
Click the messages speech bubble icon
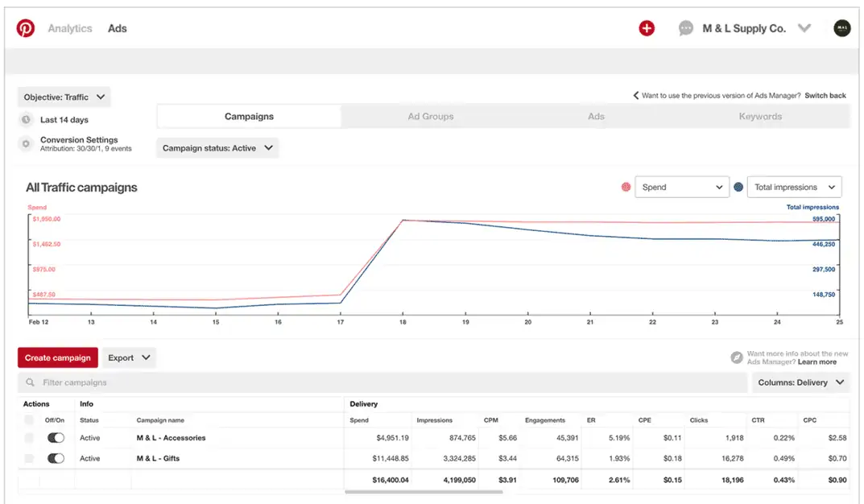[686, 28]
